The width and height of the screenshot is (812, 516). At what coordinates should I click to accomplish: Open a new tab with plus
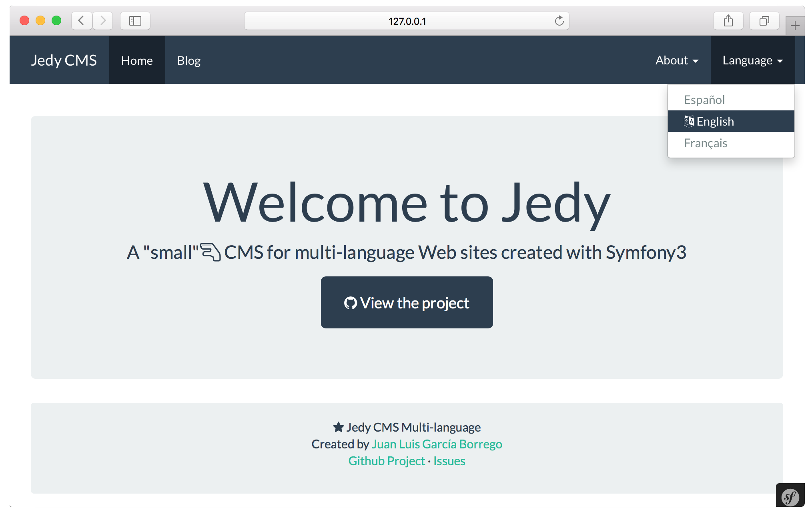pos(795,26)
